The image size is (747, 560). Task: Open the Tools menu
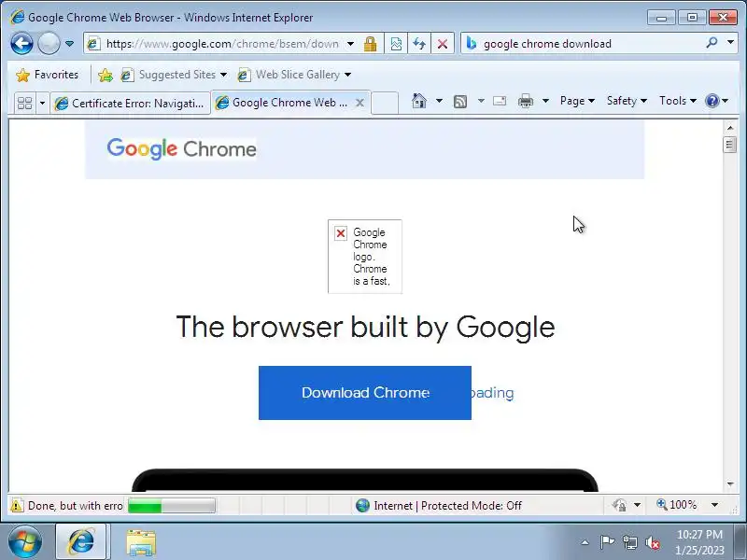678,101
